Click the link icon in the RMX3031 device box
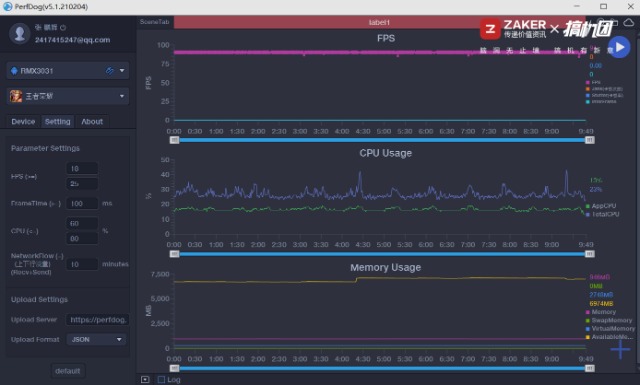 pos(109,71)
